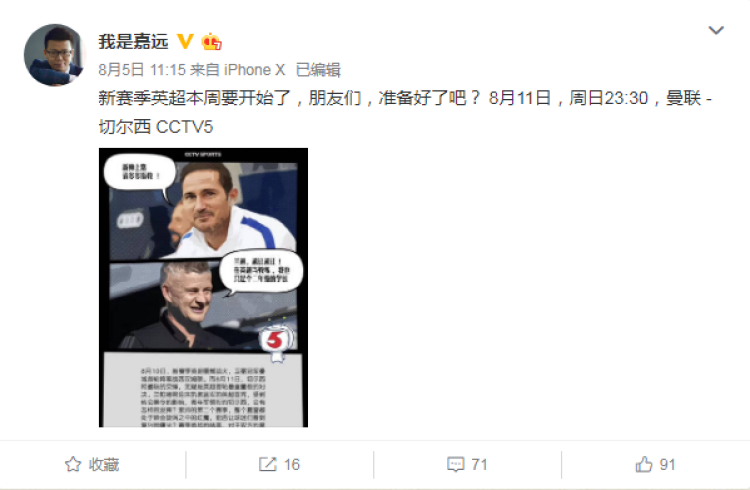
Task: Click the repost count 16
Action: (x=292, y=464)
